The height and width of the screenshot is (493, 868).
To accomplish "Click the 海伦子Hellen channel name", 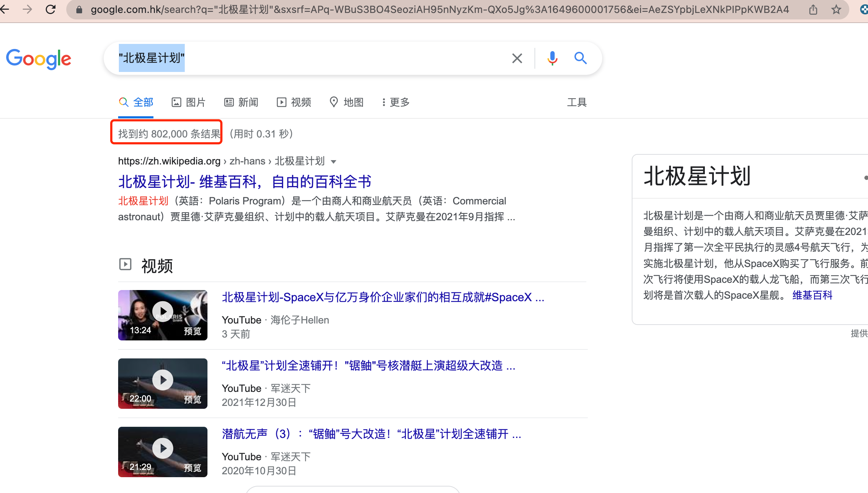I will point(300,320).
